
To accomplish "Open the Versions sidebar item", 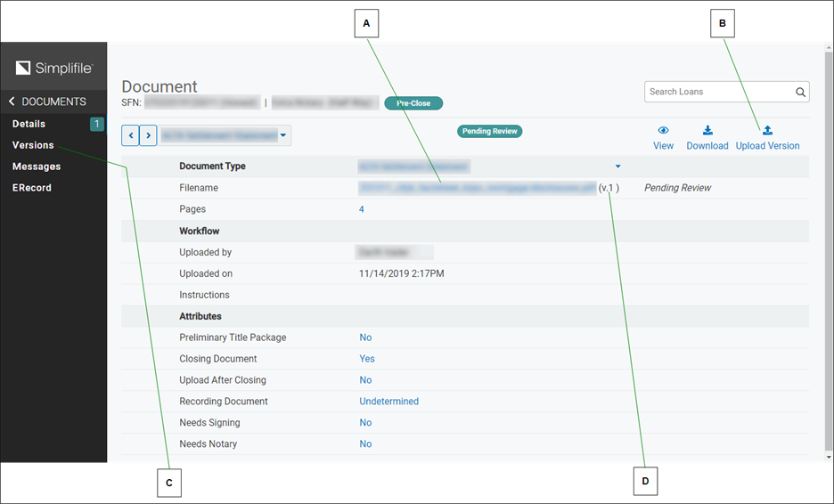I will (33, 144).
